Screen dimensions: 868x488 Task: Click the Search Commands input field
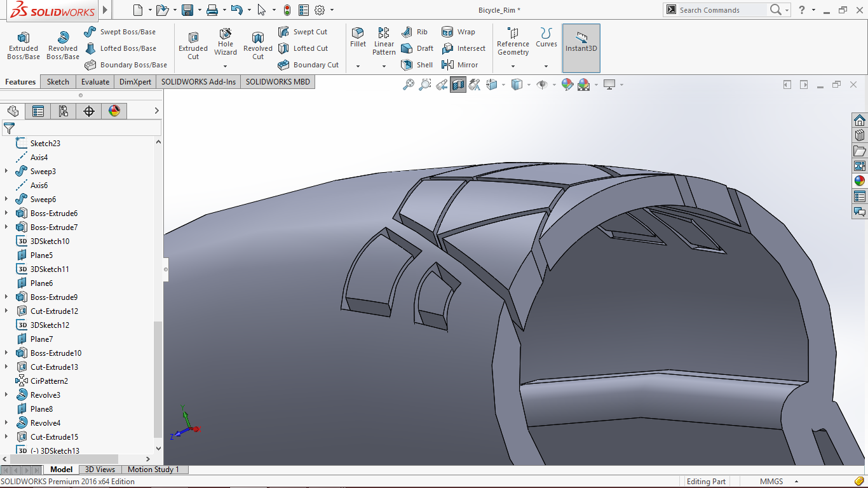[x=721, y=10]
